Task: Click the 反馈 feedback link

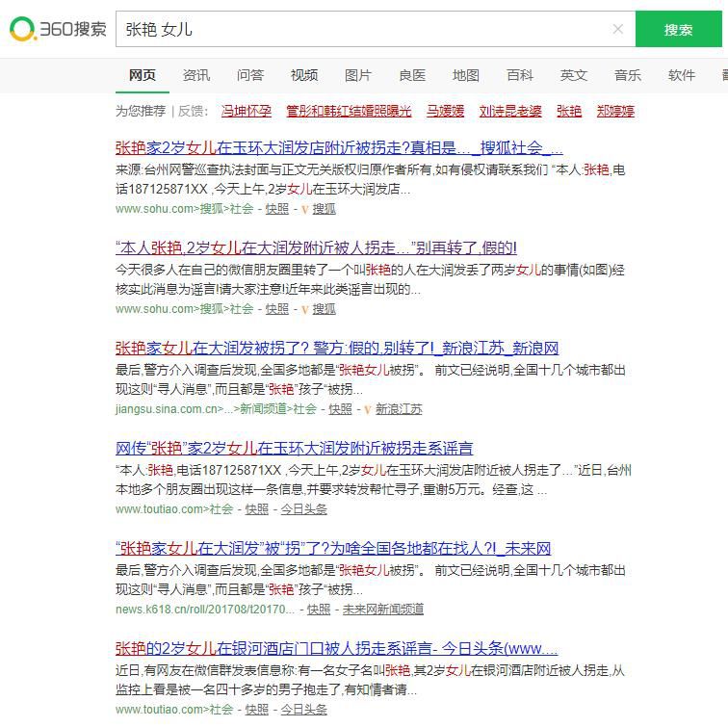Action: click(192, 111)
